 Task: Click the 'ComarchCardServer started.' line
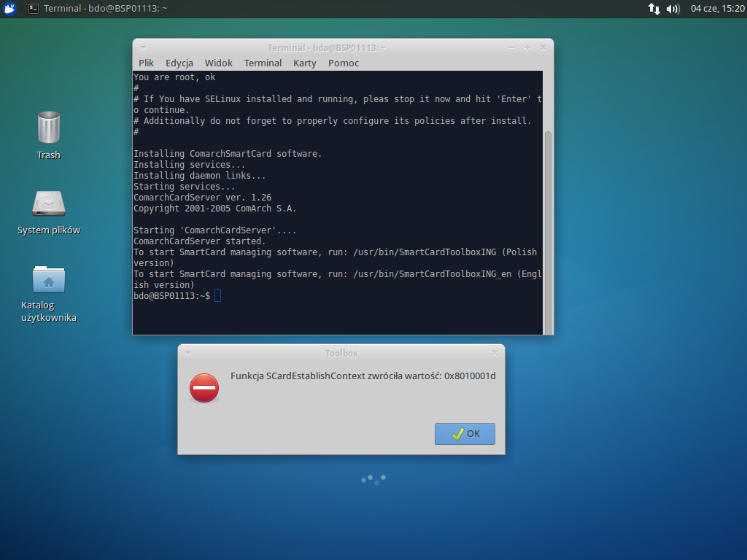[200, 241]
